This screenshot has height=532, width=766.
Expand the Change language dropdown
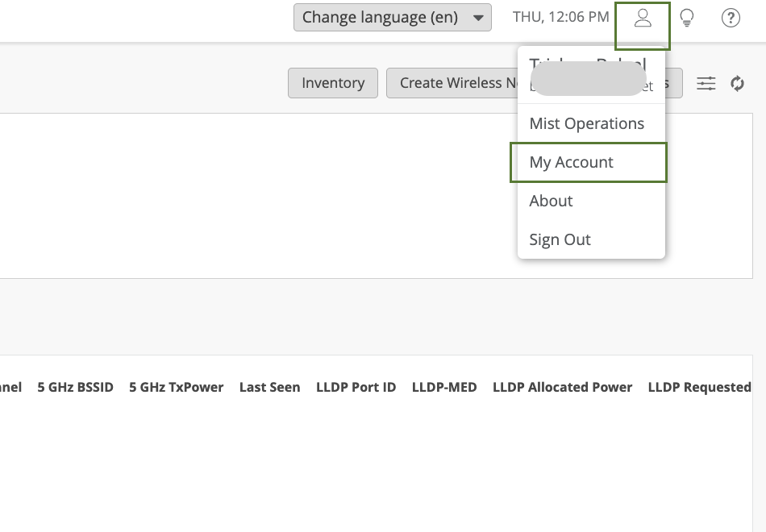[x=393, y=18]
